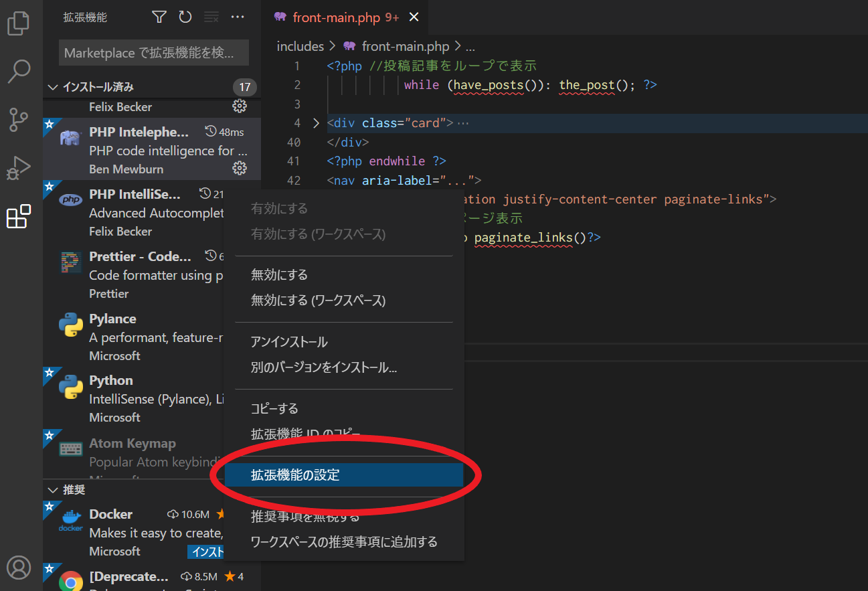Click installed count badge 17

point(245,87)
